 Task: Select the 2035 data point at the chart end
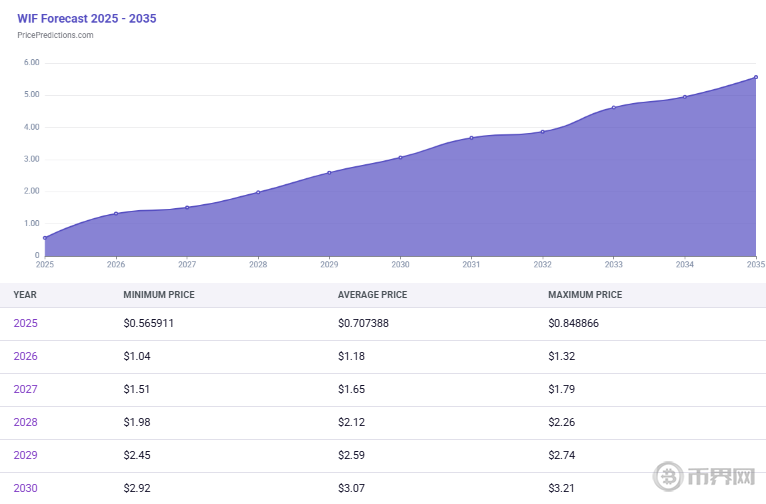pyautogui.click(x=755, y=77)
